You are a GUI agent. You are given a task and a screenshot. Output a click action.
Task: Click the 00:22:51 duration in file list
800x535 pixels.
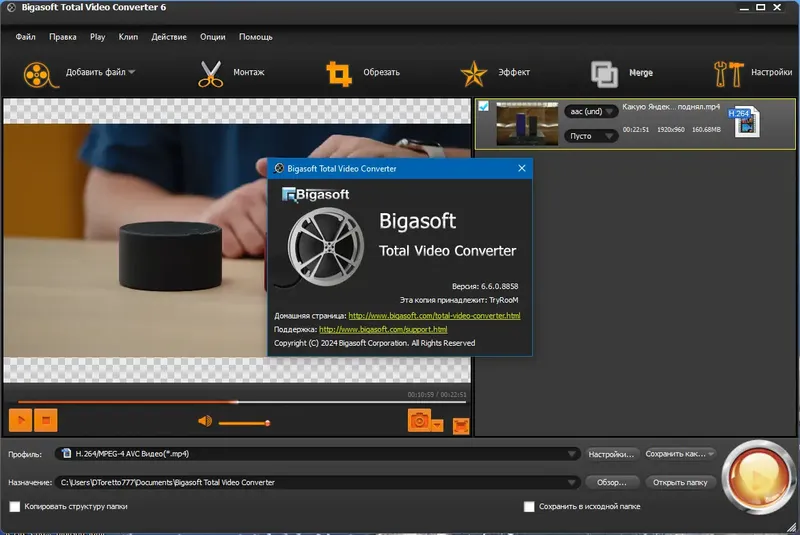[636, 130]
